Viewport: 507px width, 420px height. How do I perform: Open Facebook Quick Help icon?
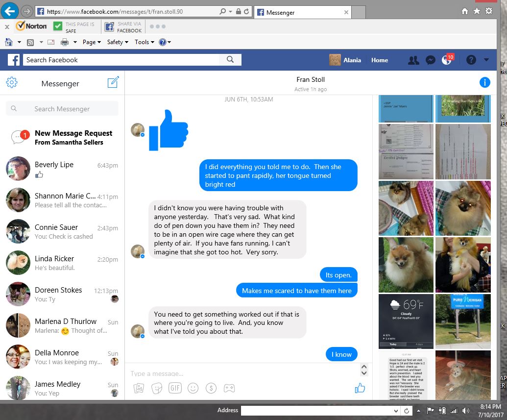[x=471, y=60]
